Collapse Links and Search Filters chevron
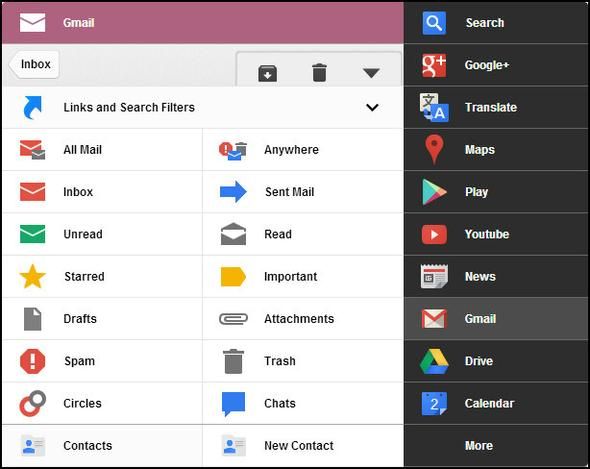The height and width of the screenshot is (469, 590). pyautogui.click(x=372, y=107)
